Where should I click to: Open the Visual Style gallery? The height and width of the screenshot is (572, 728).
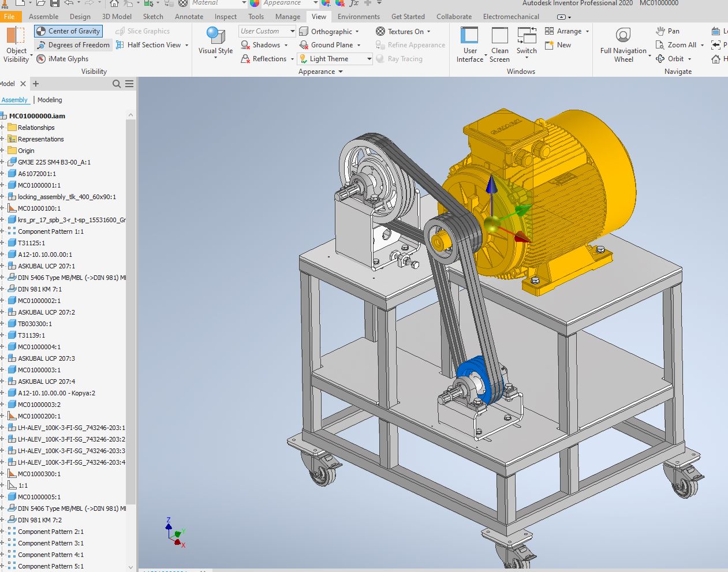pos(215,43)
